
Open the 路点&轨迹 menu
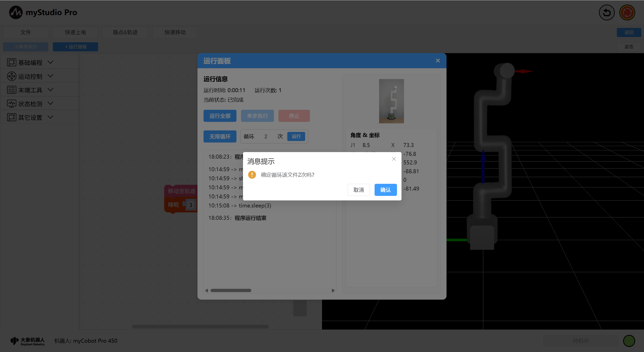coord(125,32)
